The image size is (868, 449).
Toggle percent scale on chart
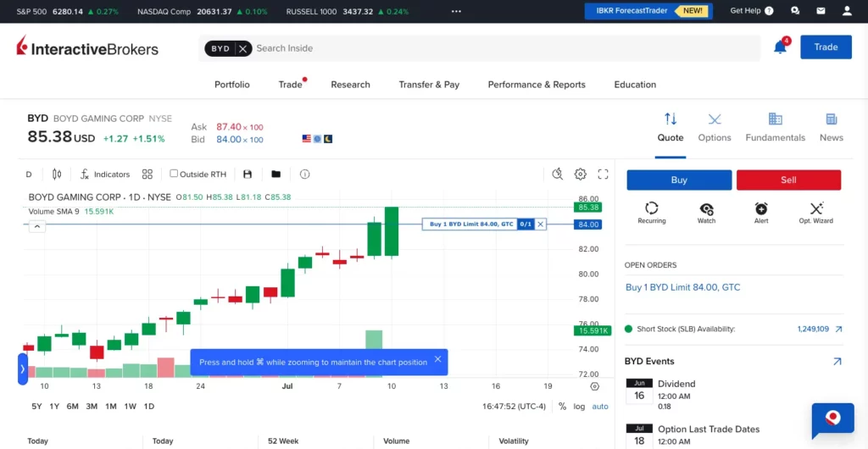563,407
